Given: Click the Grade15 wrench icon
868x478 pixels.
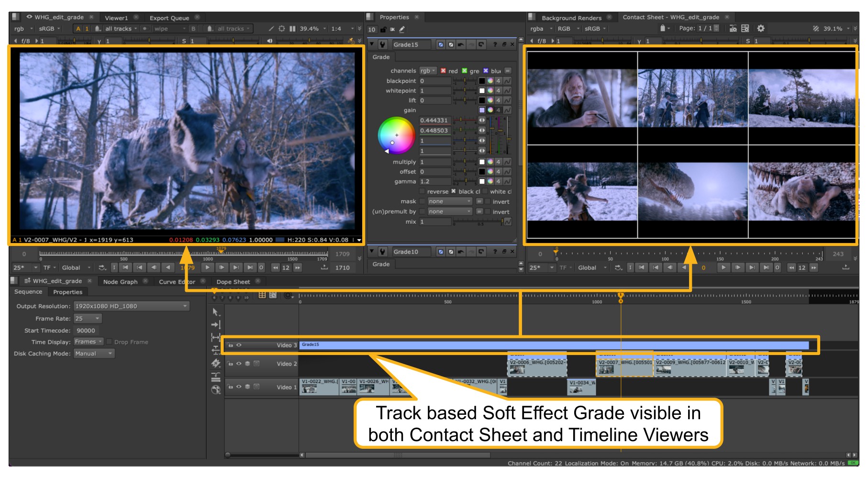Looking at the screenshot, I should click(x=383, y=44).
